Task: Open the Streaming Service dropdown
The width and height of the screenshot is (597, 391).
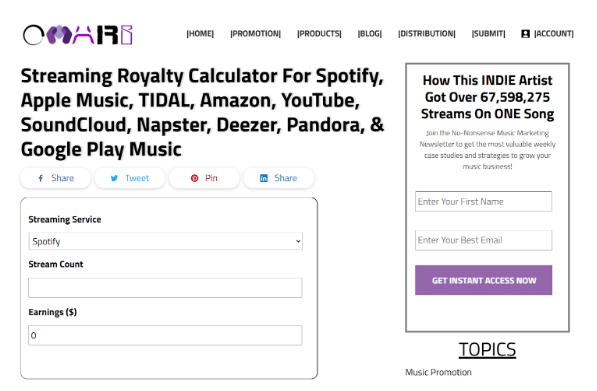Action: point(166,241)
